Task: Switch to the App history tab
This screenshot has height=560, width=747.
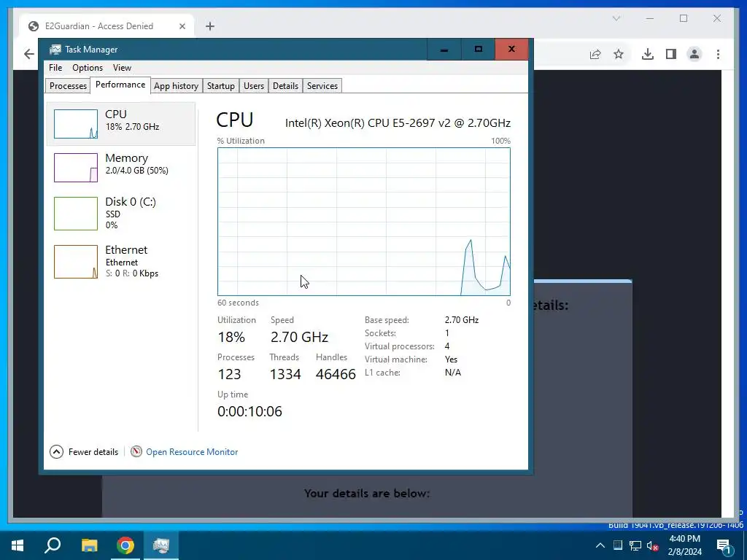Action: point(176,86)
